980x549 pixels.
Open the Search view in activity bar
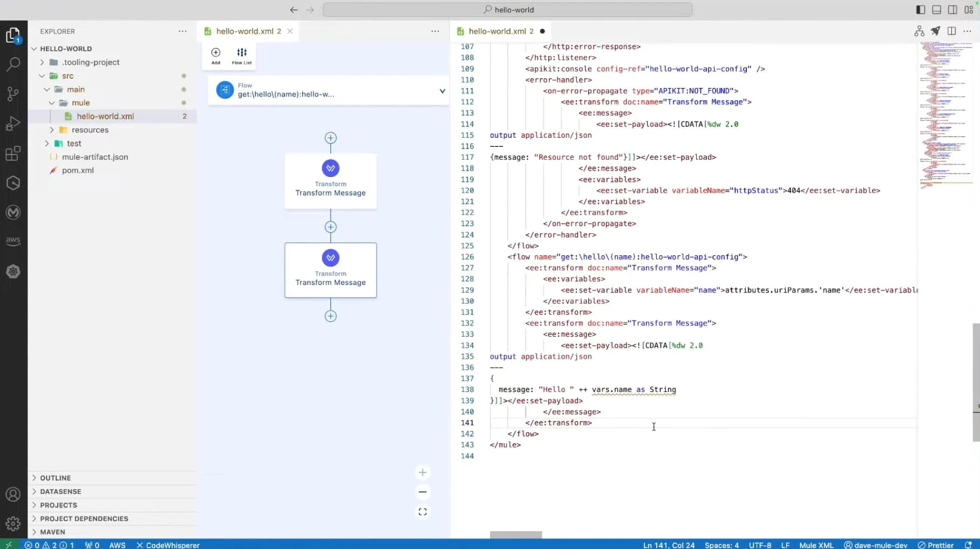(x=13, y=64)
